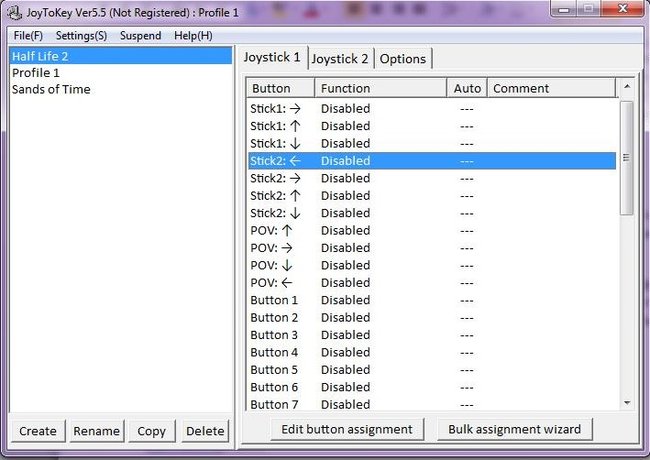
Task: Click the Comment column header
Action: pos(551,88)
